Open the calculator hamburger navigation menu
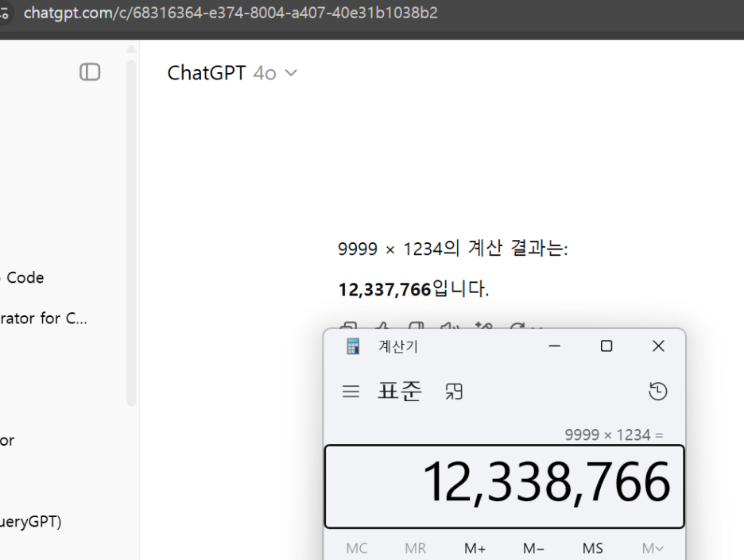 click(351, 392)
